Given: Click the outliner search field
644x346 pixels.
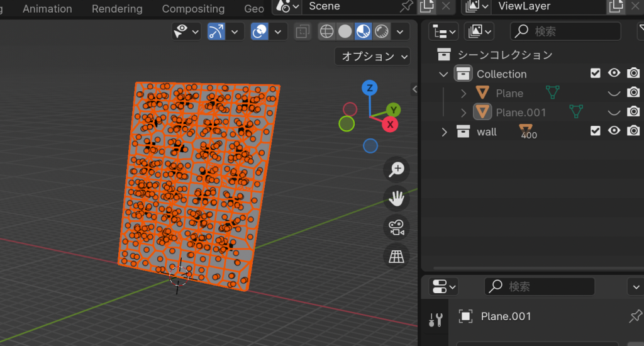Looking at the screenshot, I should pos(566,31).
